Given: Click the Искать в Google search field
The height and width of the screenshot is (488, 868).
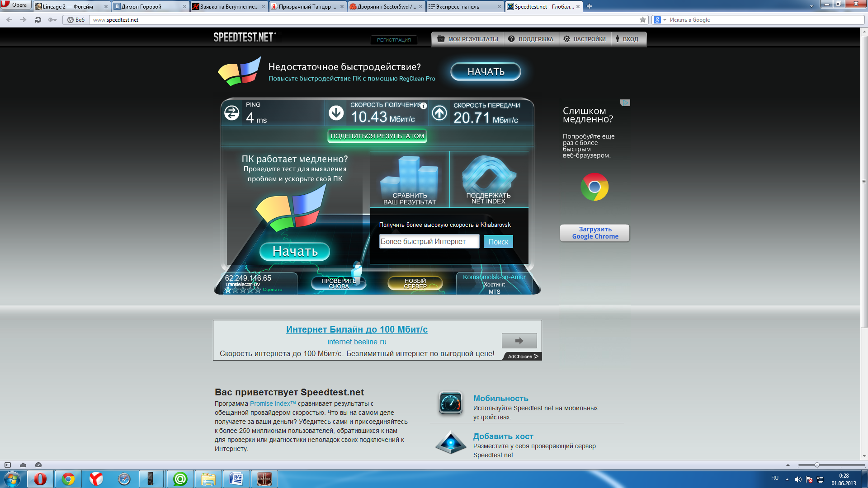Looking at the screenshot, I should [765, 20].
